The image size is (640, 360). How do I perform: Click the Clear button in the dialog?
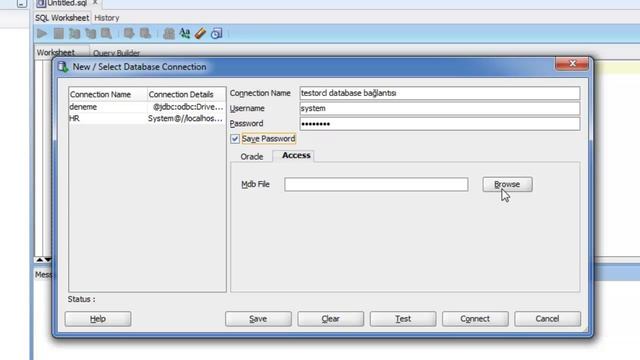(331, 319)
